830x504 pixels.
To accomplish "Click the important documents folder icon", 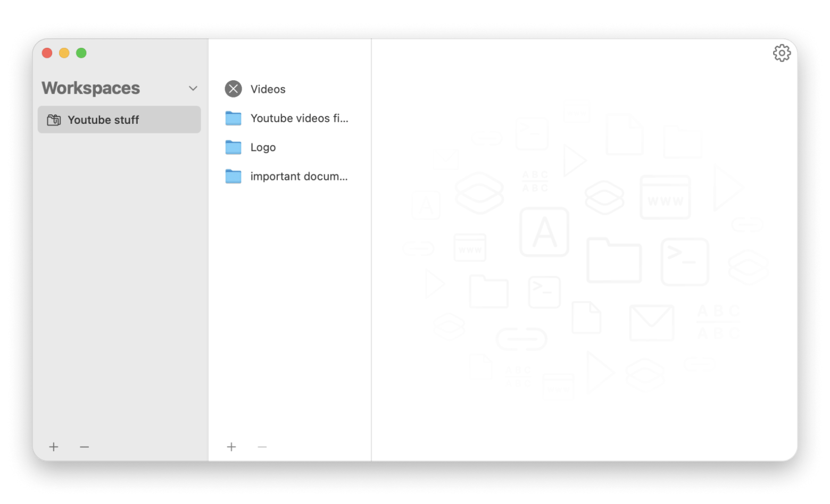I will [233, 177].
